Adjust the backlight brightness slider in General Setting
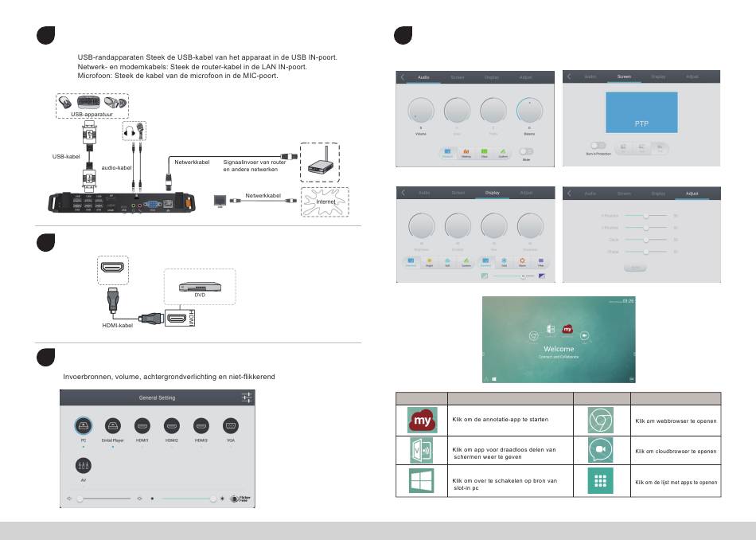 (189, 499)
